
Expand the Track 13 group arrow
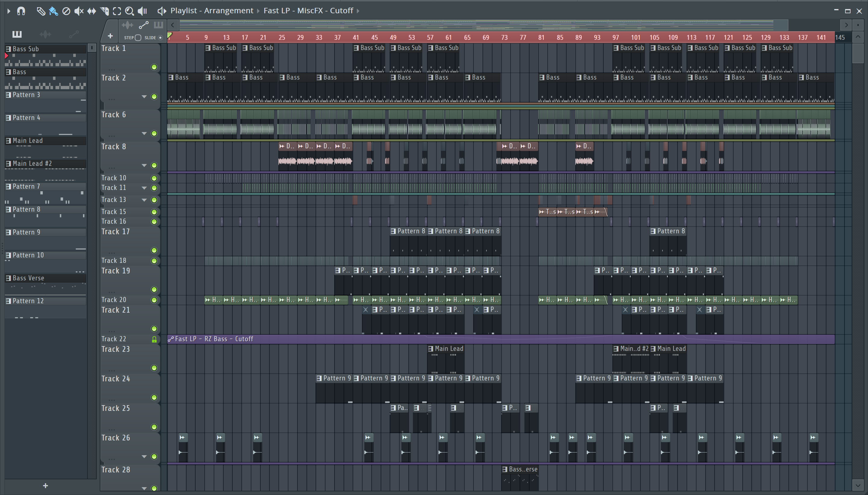pos(144,200)
